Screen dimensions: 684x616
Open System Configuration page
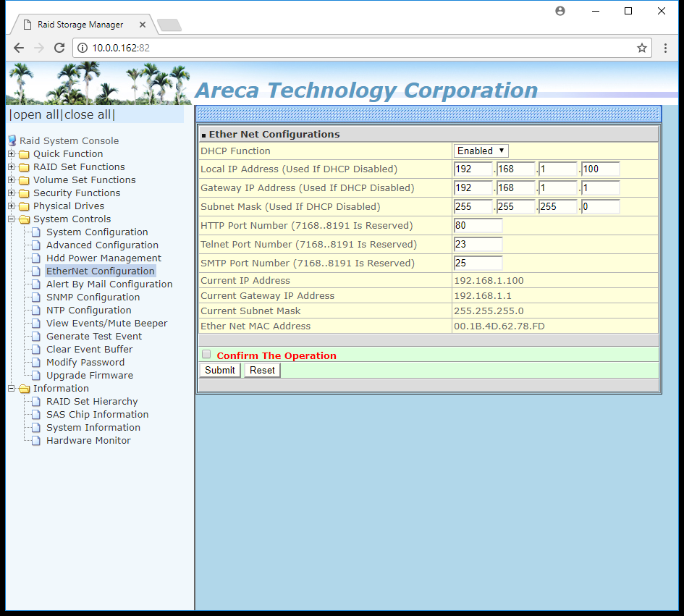tap(97, 232)
